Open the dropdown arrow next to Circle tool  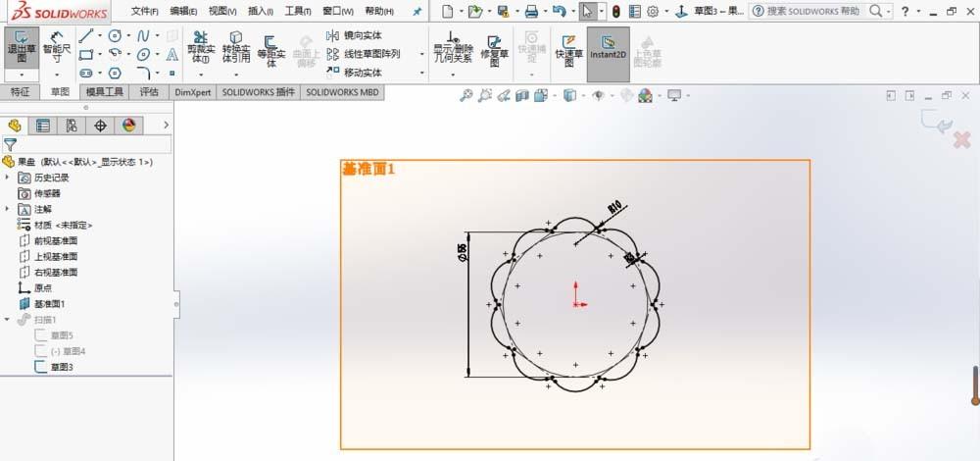coord(128,35)
